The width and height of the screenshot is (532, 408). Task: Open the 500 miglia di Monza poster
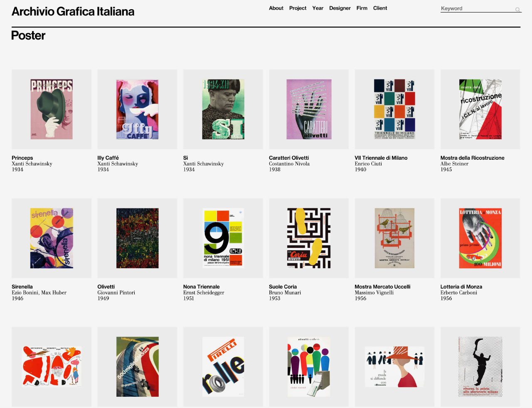click(137, 366)
